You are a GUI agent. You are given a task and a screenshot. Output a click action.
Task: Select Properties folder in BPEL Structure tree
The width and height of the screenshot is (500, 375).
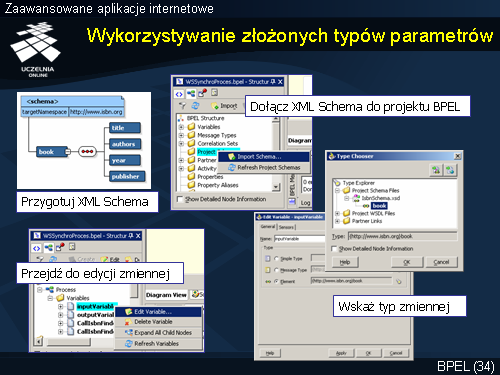click(205, 177)
